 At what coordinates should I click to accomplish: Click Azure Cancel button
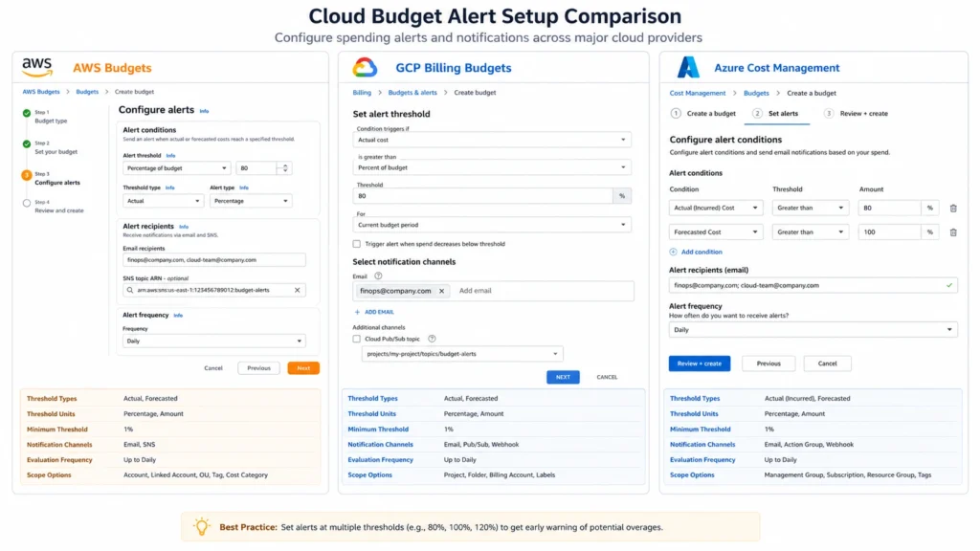click(x=827, y=364)
